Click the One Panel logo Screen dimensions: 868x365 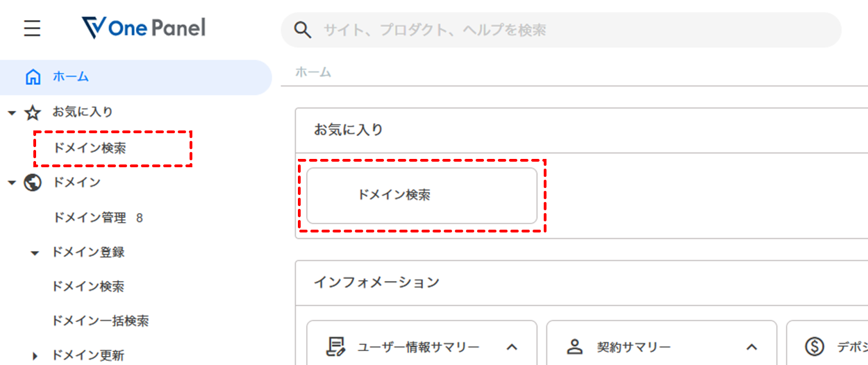click(x=143, y=28)
